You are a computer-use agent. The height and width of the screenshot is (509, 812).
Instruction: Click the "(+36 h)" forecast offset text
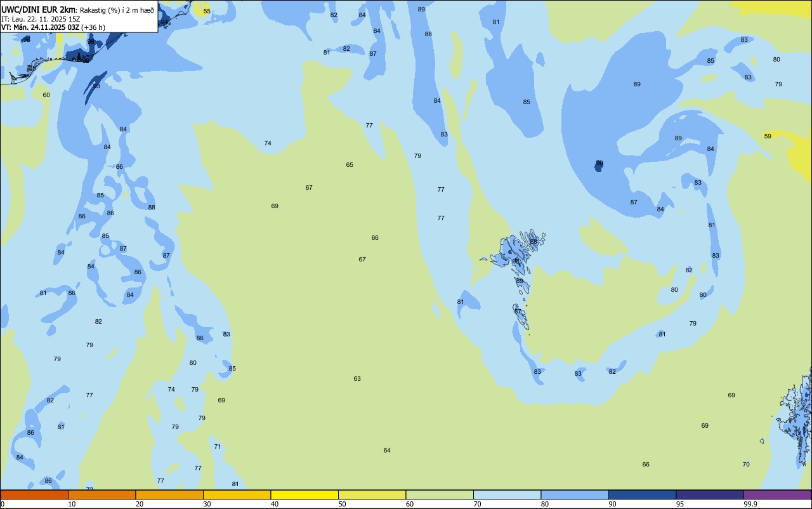tap(93, 27)
